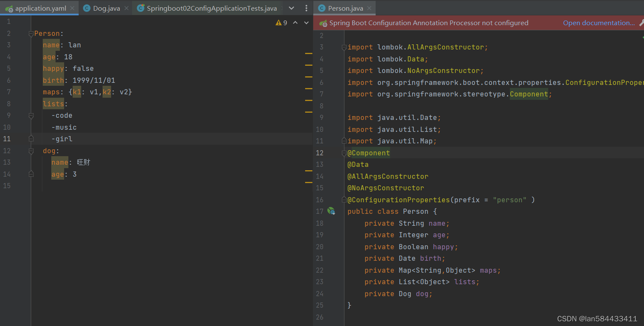Click the 9 warnings inspection indicator
The width and height of the screenshot is (644, 326).
pyautogui.click(x=282, y=23)
